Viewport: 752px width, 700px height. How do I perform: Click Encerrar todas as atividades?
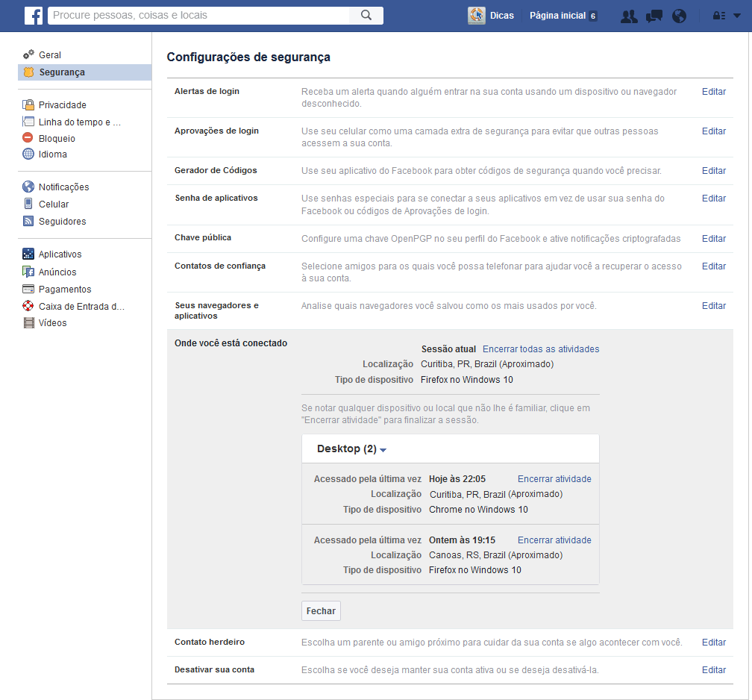(x=541, y=349)
